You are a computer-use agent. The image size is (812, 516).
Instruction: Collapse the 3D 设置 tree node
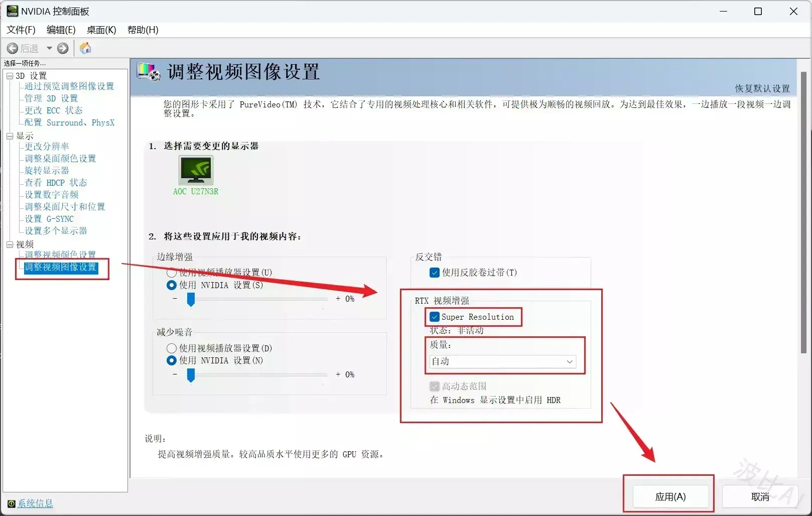(x=10, y=76)
